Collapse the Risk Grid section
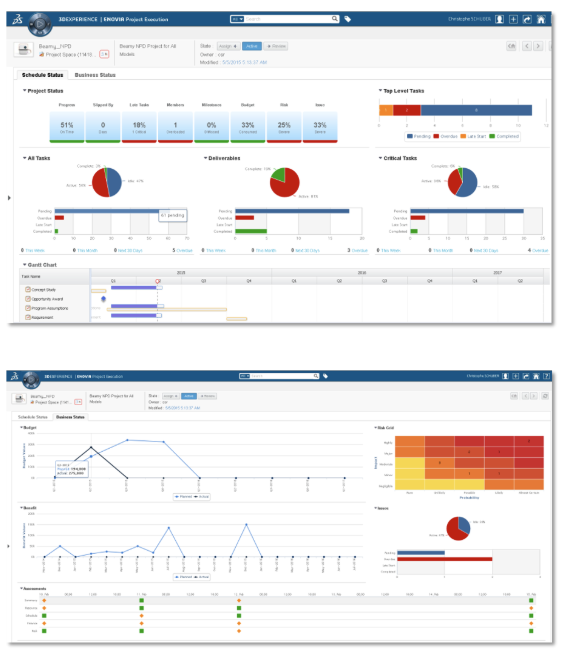This screenshot has width=574, height=660. tap(375, 428)
